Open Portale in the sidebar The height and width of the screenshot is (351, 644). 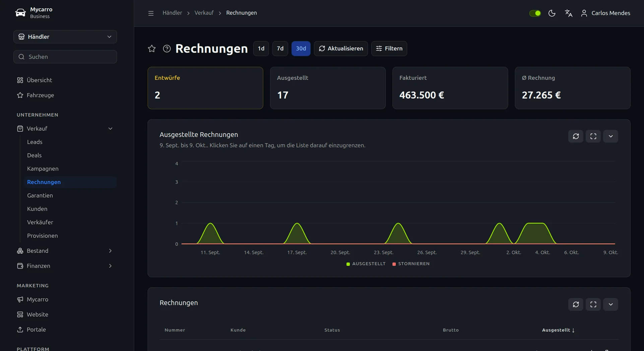pyautogui.click(x=65, y=329)
